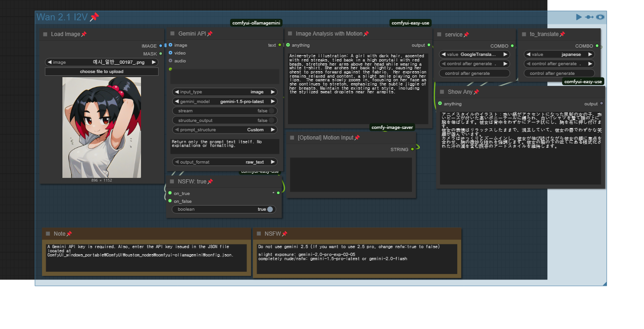Viewport: 644px width, 329px height.
Task: Open the gemini_model dropdown
Action: click(x=225, y=102)
